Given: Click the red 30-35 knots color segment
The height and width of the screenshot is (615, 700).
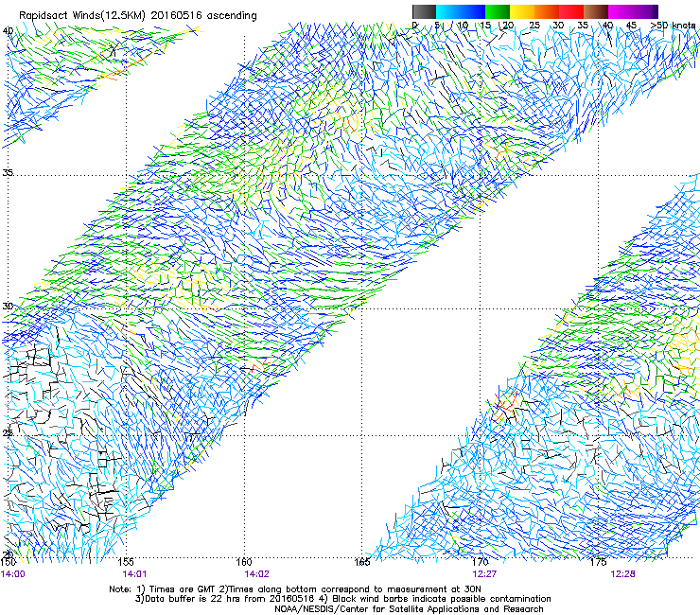Looking at the screenshot, I should click(571, 11).
